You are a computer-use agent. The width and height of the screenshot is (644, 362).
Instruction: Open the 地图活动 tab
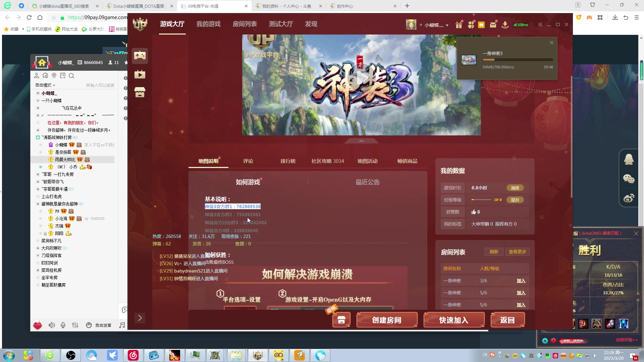click(367, 161)
